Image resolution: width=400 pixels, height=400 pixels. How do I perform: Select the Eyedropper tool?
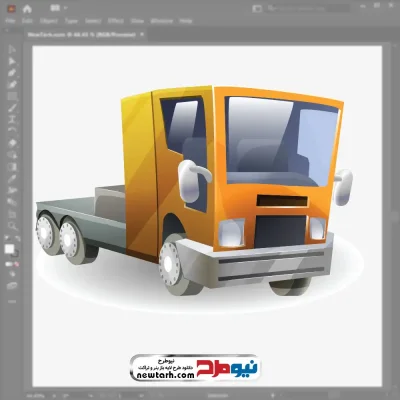[12, 179]
